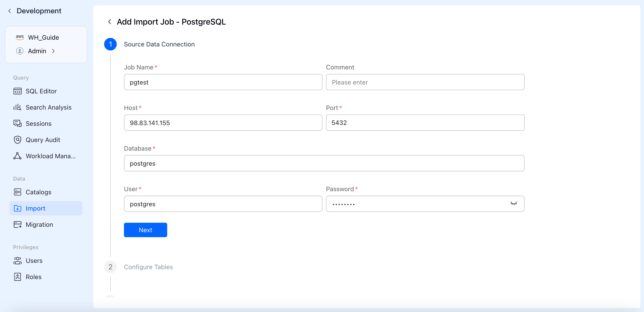Open Workload Management via its icon

tap(17, 156)
